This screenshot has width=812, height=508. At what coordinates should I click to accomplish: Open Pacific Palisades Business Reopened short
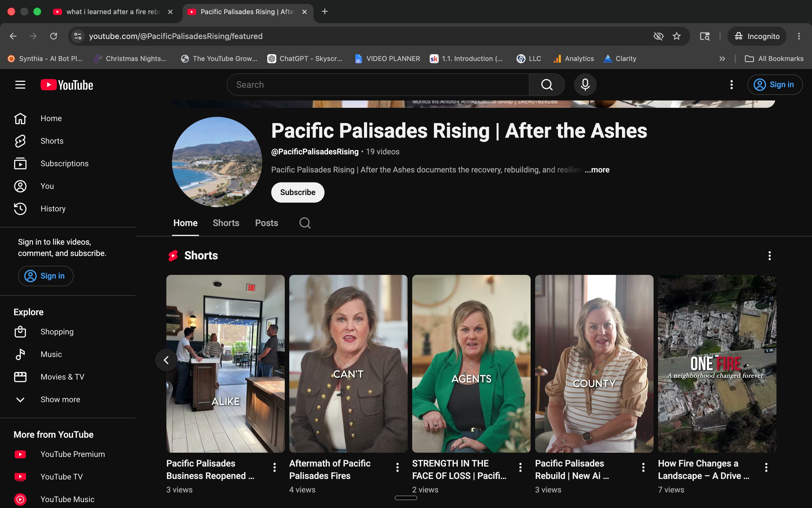226,364
